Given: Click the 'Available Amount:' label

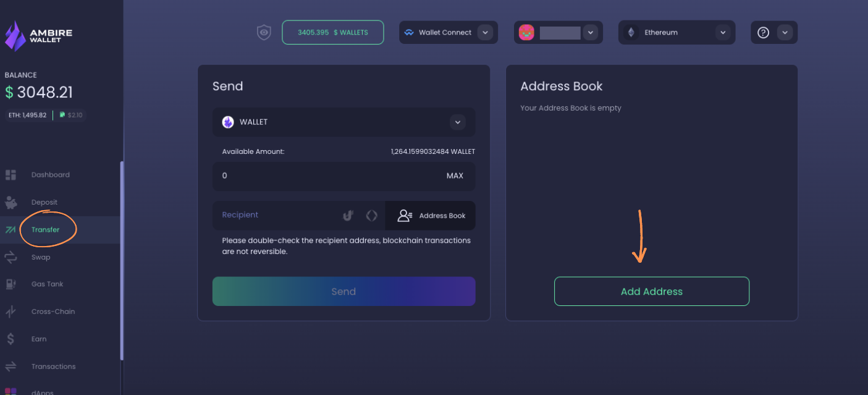Looking at the screenshot, I should tap(253, 151).
